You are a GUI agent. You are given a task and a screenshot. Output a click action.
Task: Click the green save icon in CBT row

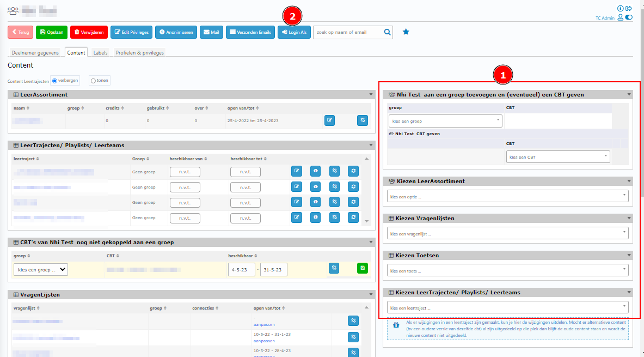363,268
